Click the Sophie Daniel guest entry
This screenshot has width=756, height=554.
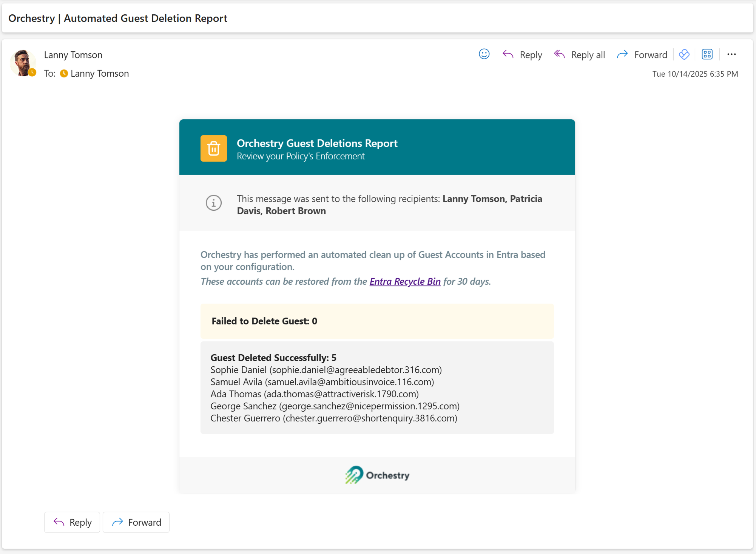pos(326,370)
